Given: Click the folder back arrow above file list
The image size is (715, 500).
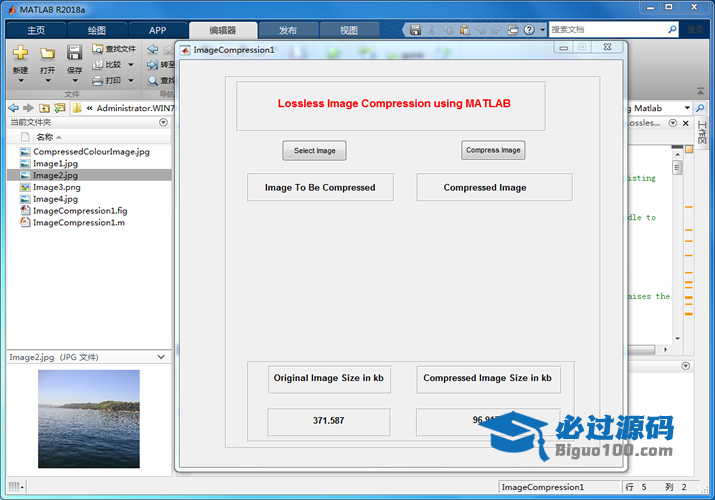Looking at the screenshot, I should pos(14,108).
